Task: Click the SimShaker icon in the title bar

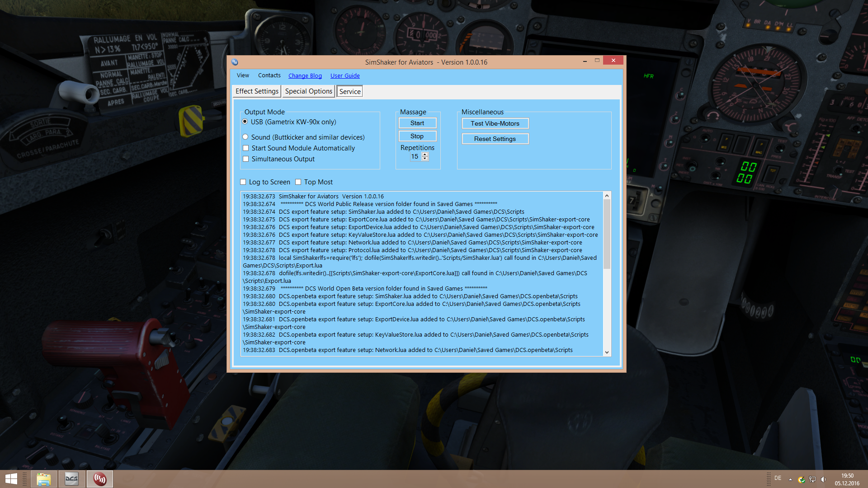Action: coord(235,62)
